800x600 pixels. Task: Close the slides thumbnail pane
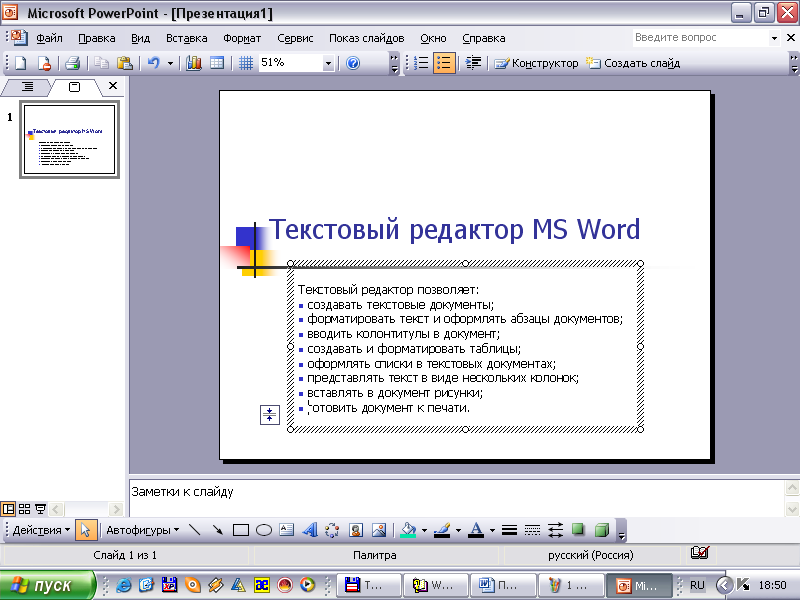click(x=113, y=86)
